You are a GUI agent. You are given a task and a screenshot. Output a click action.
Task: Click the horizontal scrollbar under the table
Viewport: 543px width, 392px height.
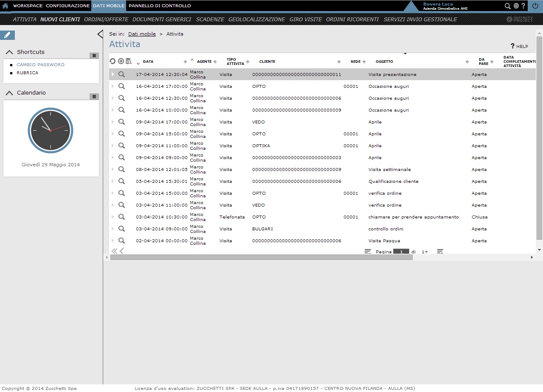pos(261,257)
